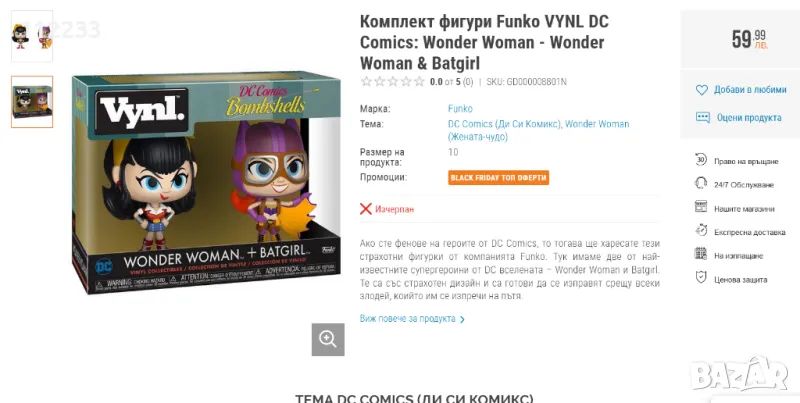The image size is (800, 403).
Task: Open the DC Comics theme link
Action: click(x=504, y=124)
